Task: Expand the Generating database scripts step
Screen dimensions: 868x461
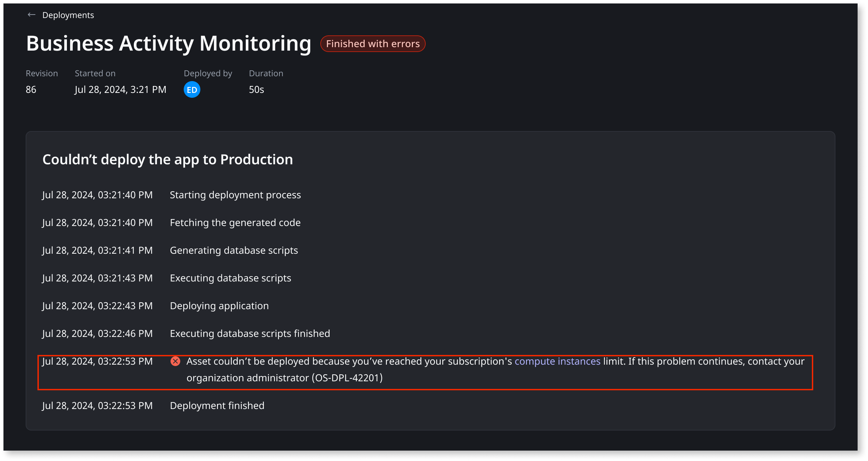Action: tap(234, 250)
